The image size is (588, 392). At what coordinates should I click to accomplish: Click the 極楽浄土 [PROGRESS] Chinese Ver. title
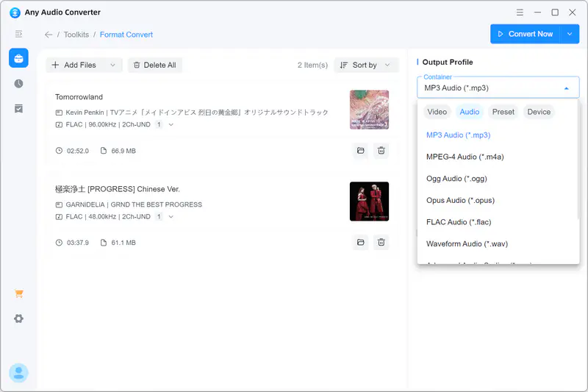[x=118, y=189]
